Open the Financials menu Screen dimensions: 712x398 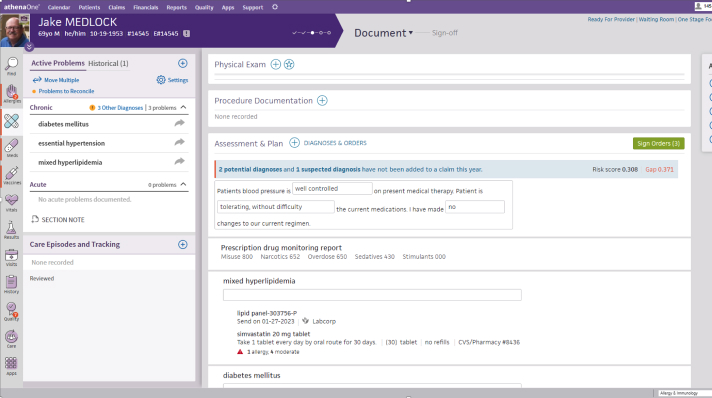[146, 7]
